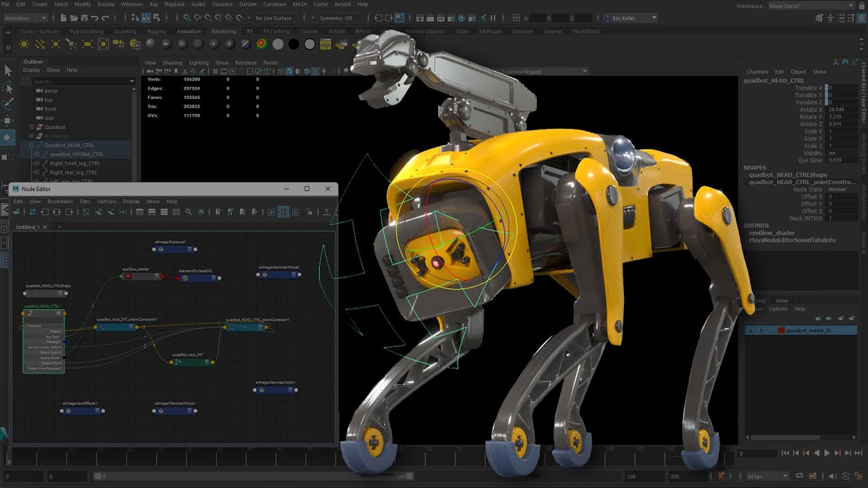
Task: Toggle Symmetry from Off in the status line
Action: pos(336,18)
